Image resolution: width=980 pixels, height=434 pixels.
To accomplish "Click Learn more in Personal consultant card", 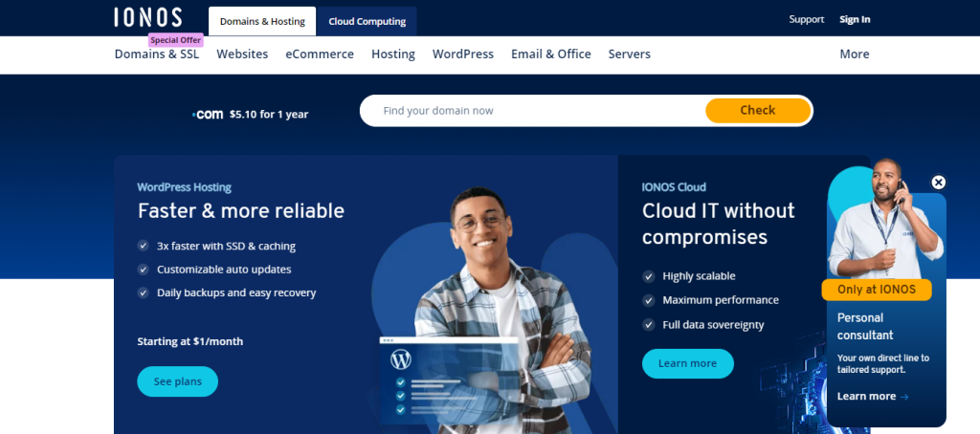I will coord(873,397).
